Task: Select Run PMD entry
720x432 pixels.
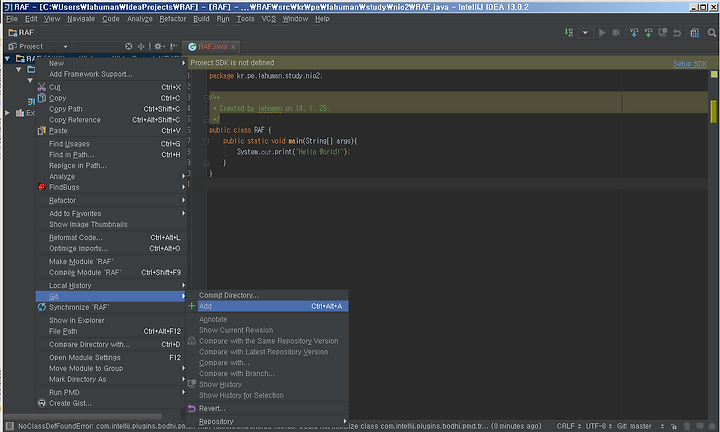Action: coord(111,393)
